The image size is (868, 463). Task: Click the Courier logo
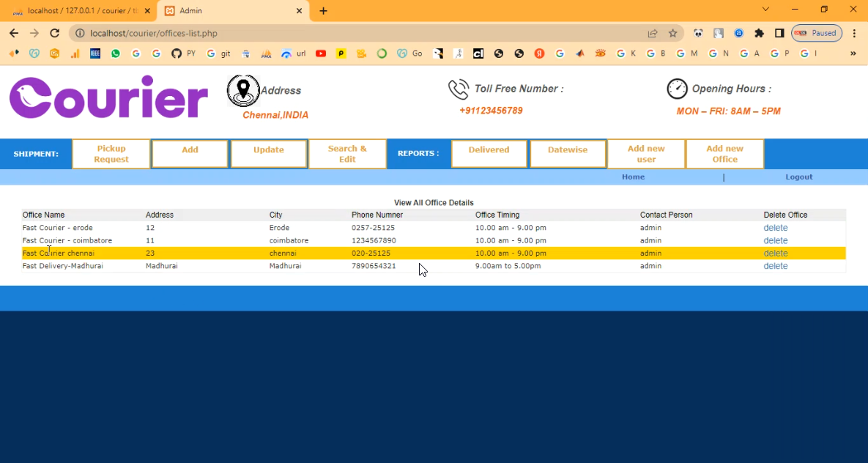108,98
